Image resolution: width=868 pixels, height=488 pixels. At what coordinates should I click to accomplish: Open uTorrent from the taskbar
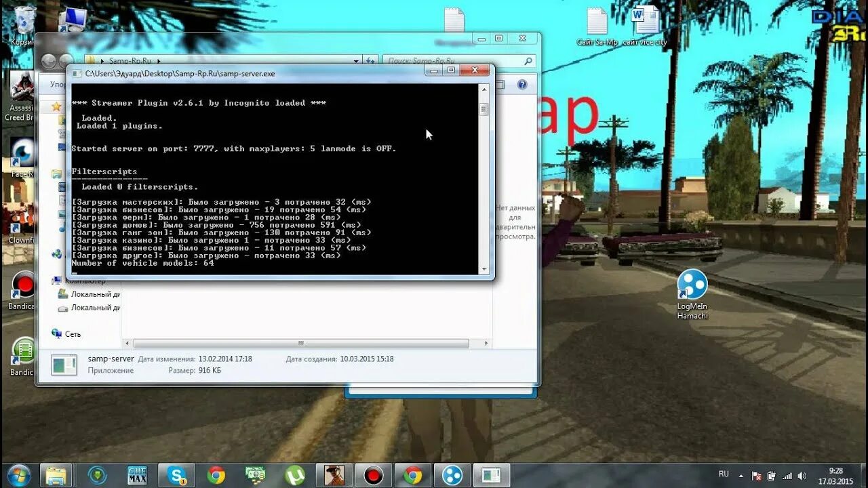(295, 475)
